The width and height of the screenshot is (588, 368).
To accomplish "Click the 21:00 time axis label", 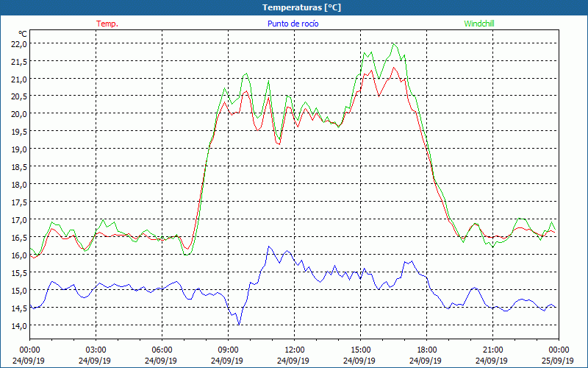I will point(492,350).
